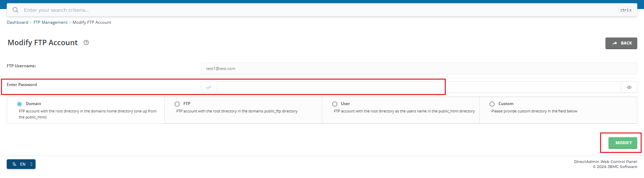Click the FTP Username field
Screen dimensions: 644x178
coord(419,69)
